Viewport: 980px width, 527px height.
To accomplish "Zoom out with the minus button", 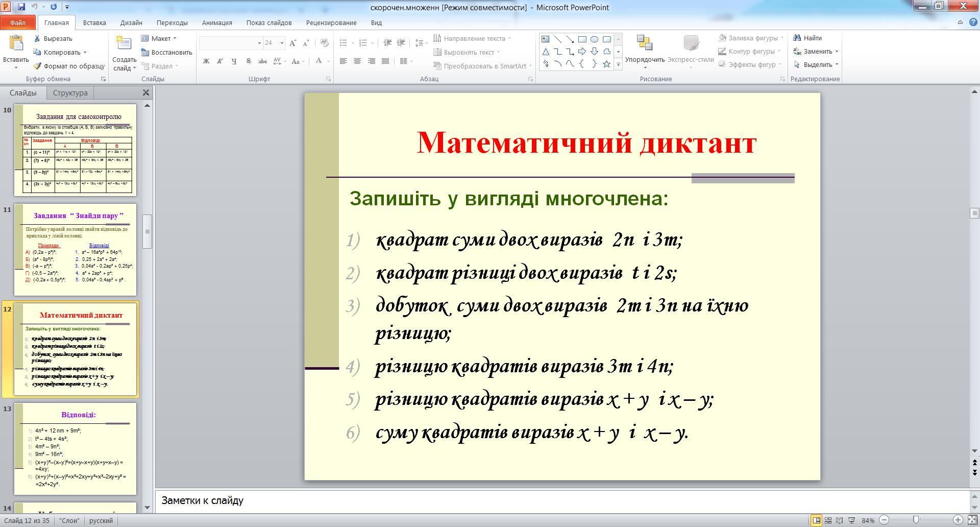I will pos(885,520).
